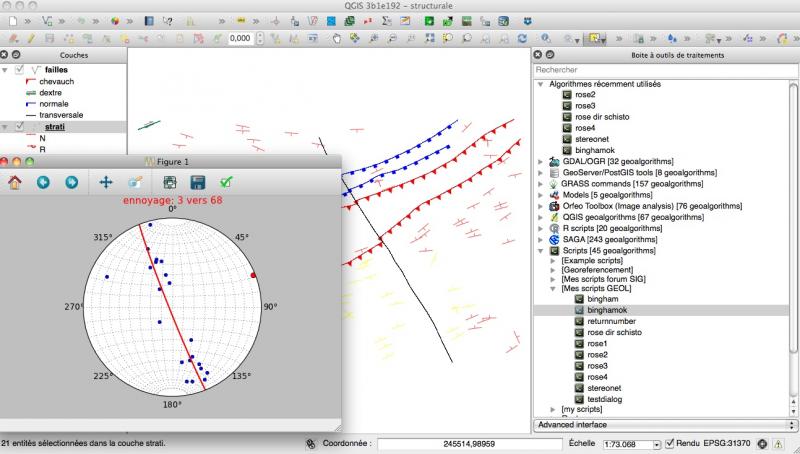Screen dimensions: 800x454
Task: Select the Pan axes tool in Figure 1
Action: point(105,182)
